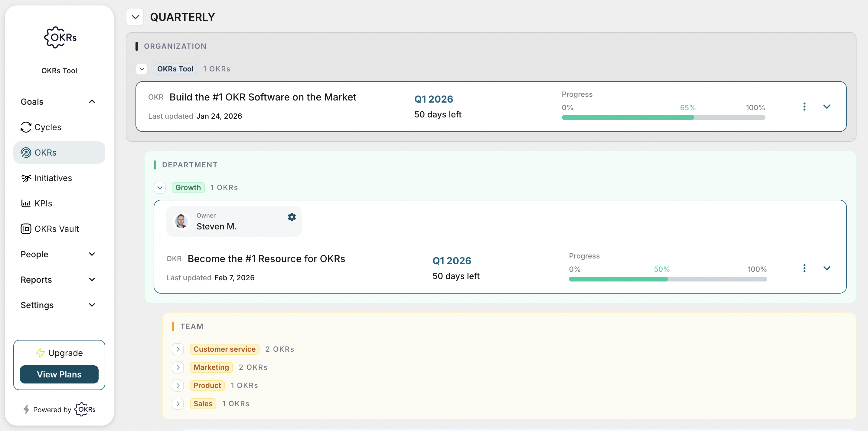The image size is (868, 431).
Task: Expand the Customer service team OKRs
Action: [178, 349]
